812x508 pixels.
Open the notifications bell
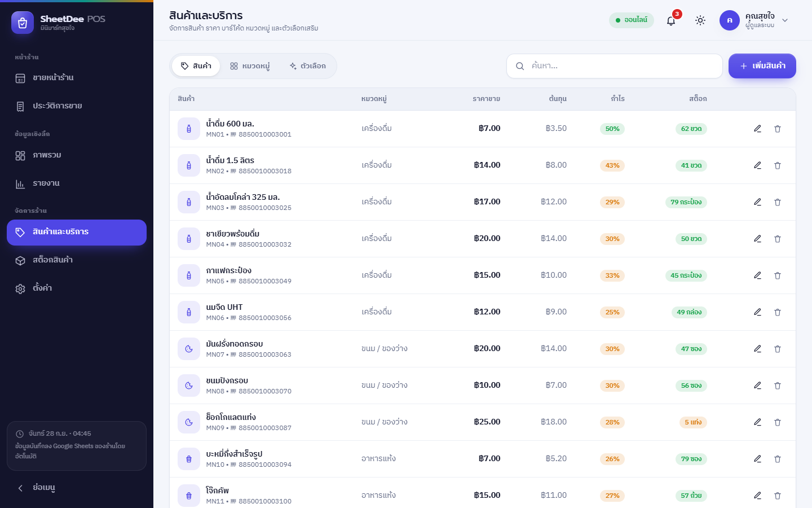click(671, 20)
